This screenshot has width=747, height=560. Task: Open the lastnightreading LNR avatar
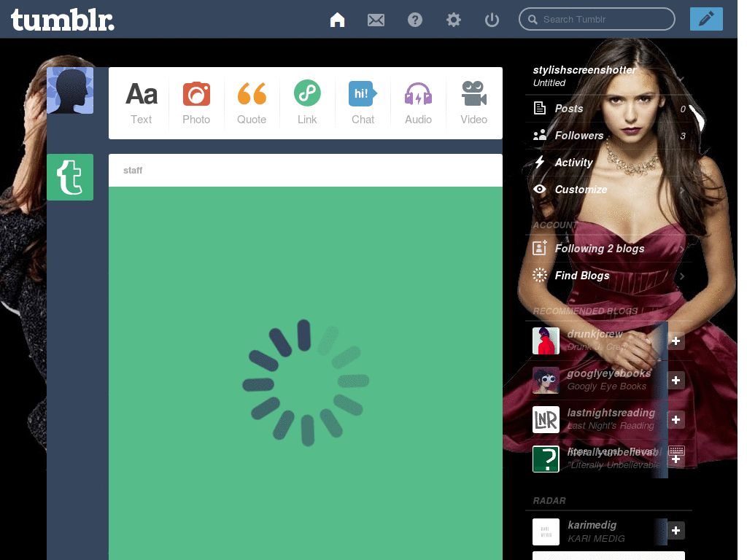point(546,419)
